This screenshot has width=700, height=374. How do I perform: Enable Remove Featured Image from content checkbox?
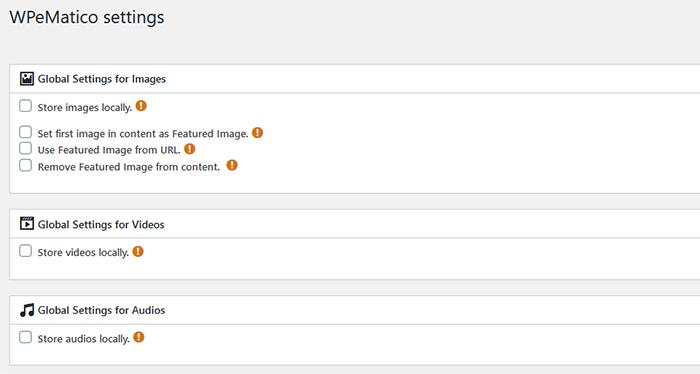(x=25, y=165)
